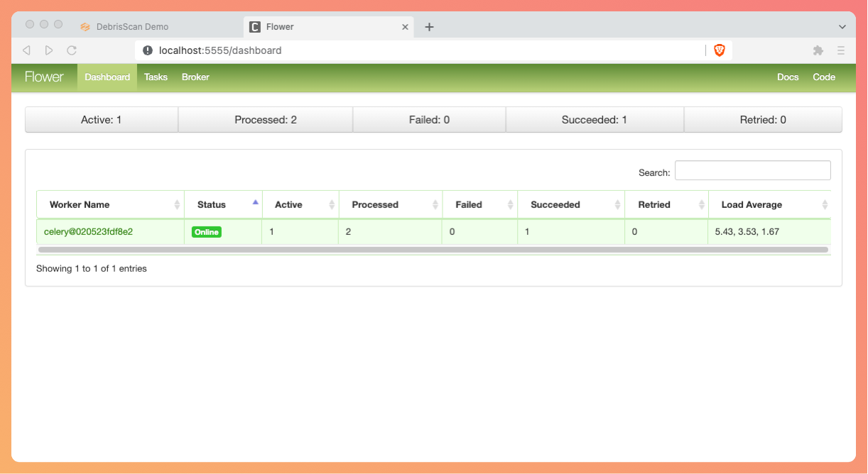Open the Broker nav item
868x474 pixels.
point(195,77)
